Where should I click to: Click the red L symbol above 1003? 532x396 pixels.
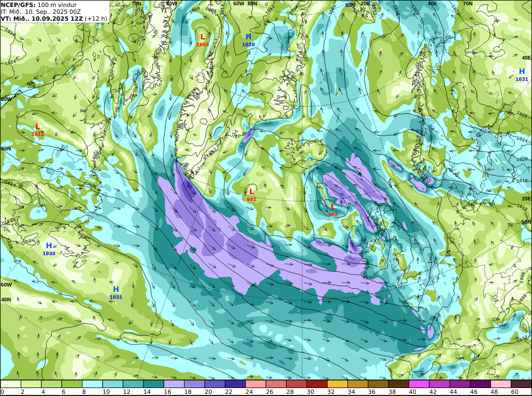pyautogui.click(x=203, y=37)
